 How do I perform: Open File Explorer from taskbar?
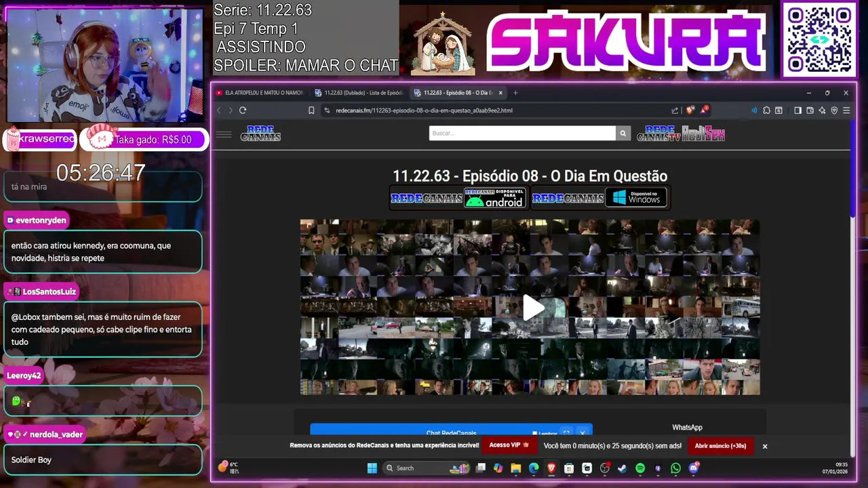pos(516,468)
